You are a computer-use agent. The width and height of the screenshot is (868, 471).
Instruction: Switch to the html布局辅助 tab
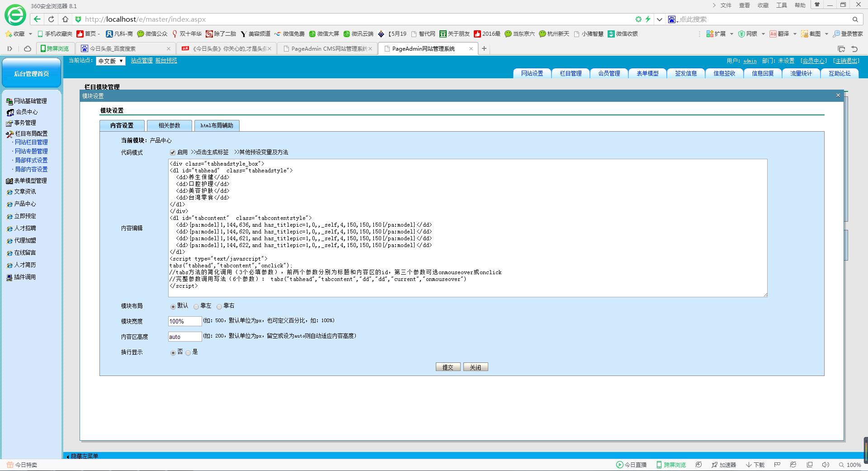(x=217, y=125)
